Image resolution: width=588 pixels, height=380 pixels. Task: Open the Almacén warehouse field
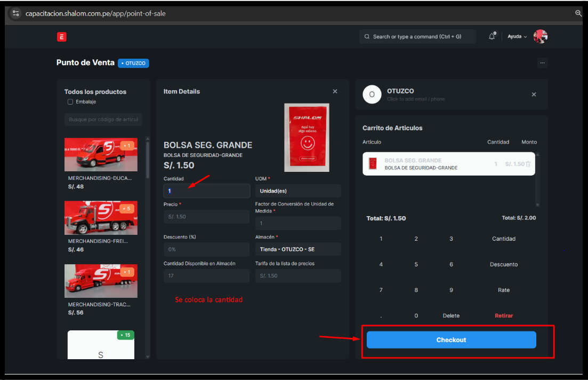click(x=298, y=249)
